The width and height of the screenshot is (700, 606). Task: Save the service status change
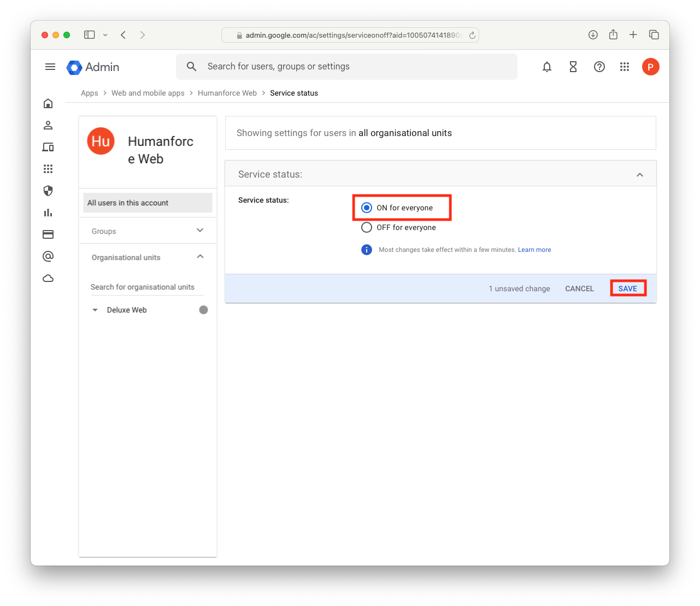pos(628,289)
